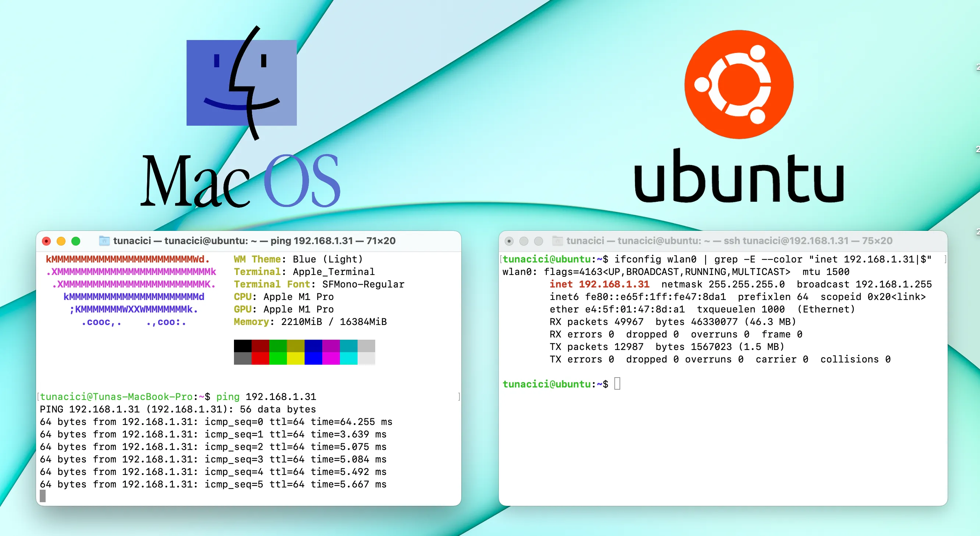Viewport: 980px width, 536px height.
Task: Pick the cyan swatch in the neofetch palette
Action: 348,358
